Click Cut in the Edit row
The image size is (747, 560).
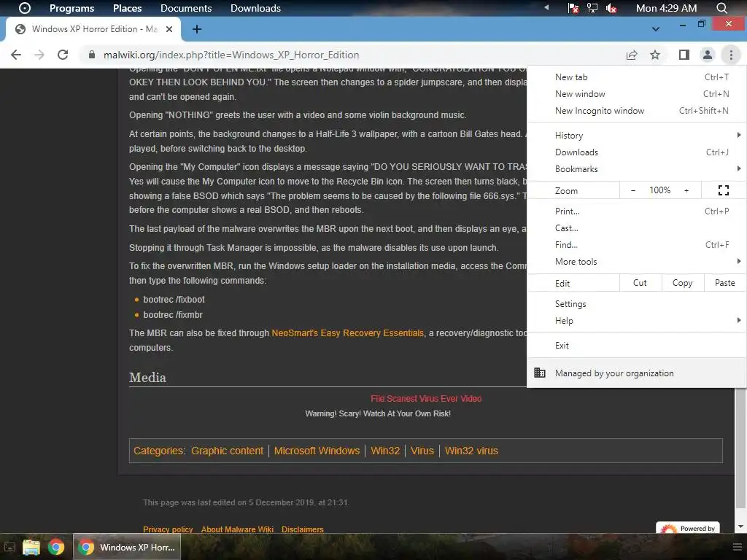tap(640, 283)
